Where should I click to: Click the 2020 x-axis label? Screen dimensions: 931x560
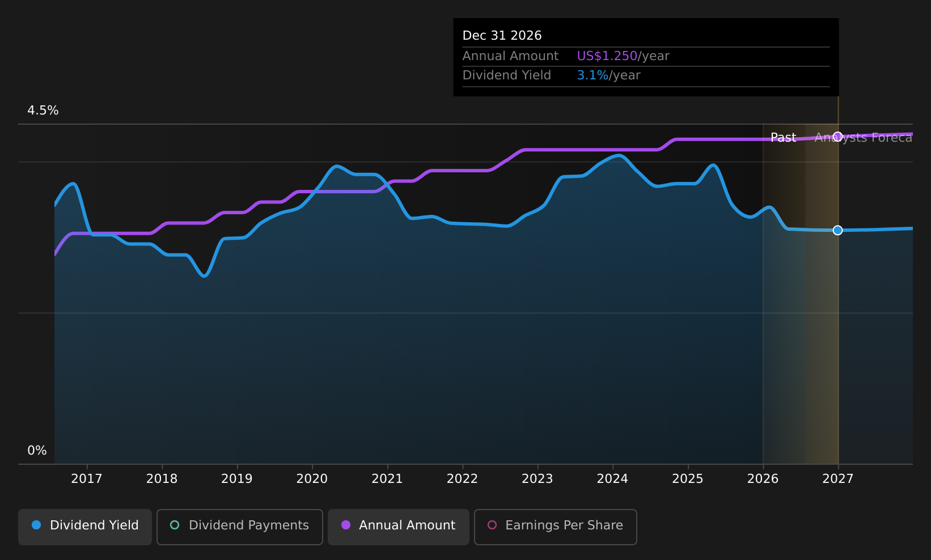312,479
